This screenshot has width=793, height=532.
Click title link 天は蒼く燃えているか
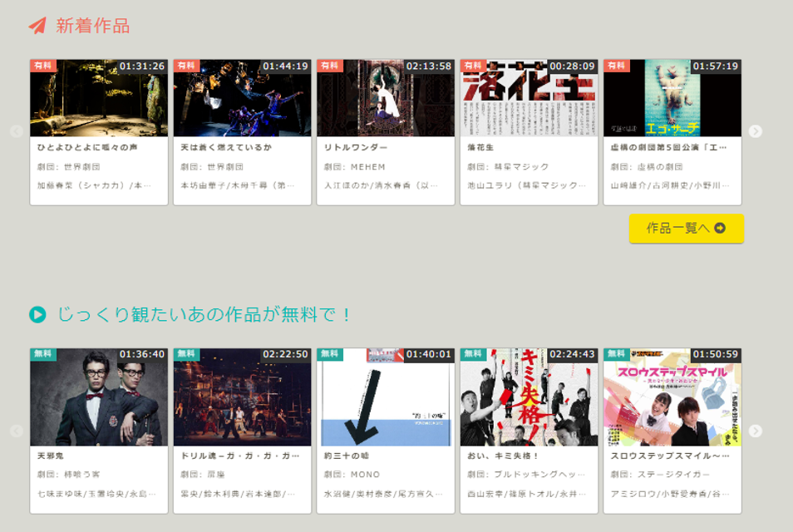226,147
